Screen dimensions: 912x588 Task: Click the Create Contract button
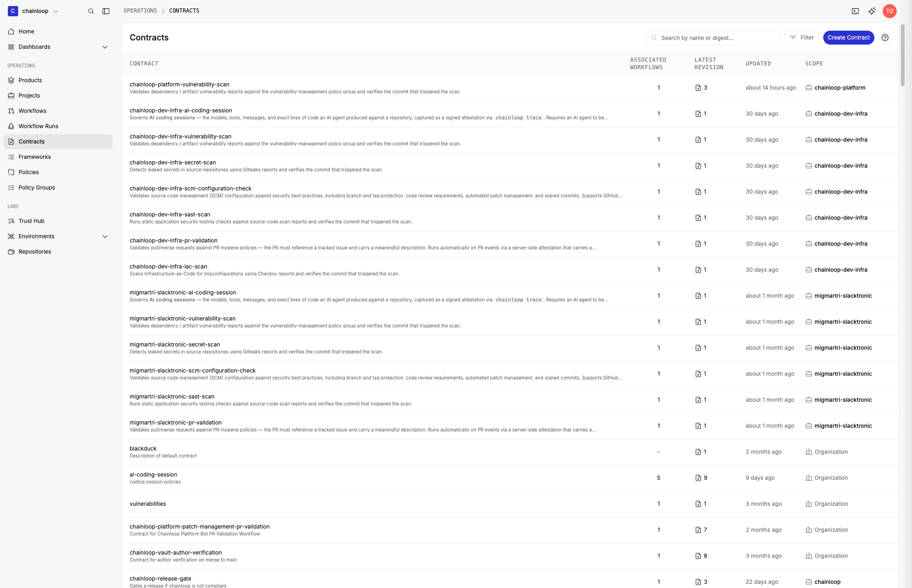(x=848, y=38)
